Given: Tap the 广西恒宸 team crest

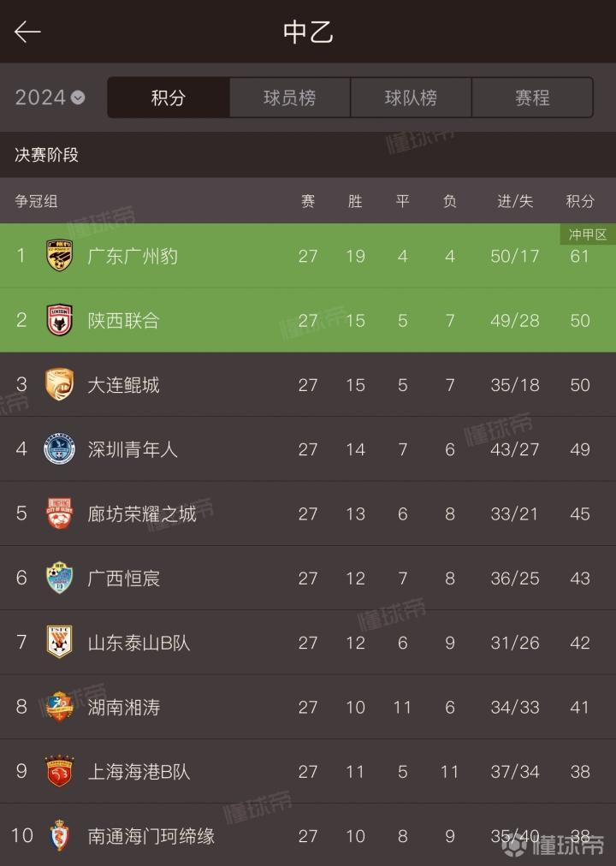Looking at the screenshot, I should 59,578.
